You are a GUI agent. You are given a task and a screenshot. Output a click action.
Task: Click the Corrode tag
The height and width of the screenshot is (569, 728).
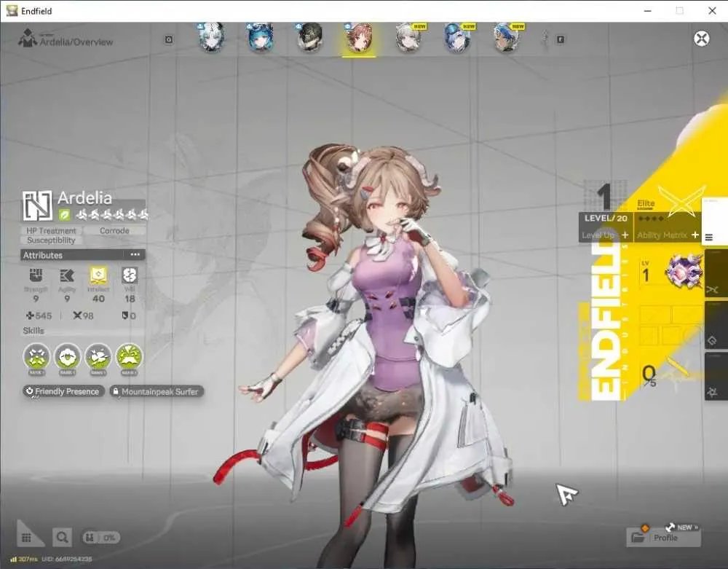tap(115, 230)
